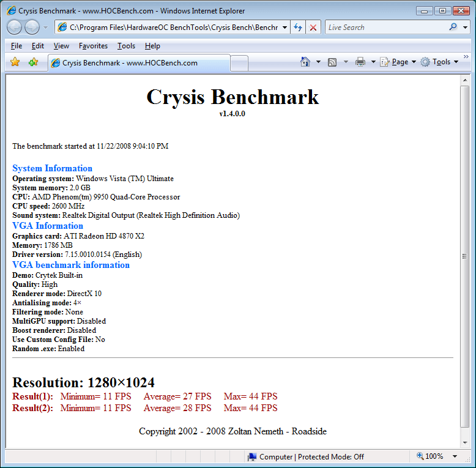Open the Favorites menu
This screenshot has width=476, height=468.
93,46
